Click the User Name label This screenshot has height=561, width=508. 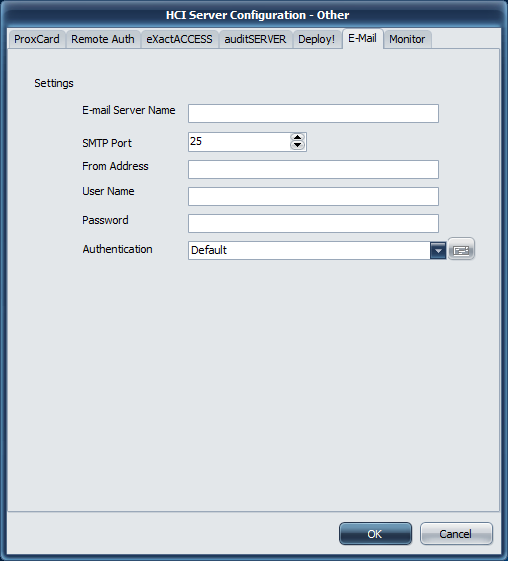(108, 191)
